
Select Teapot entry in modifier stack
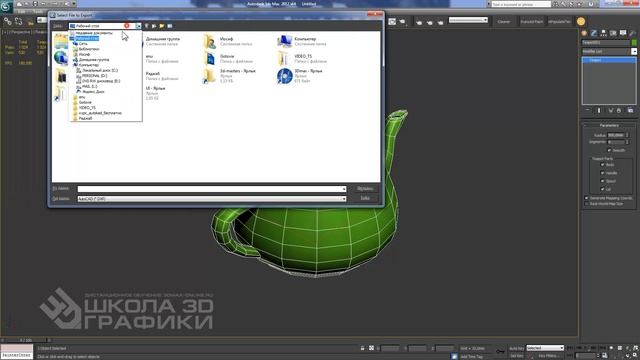click(x=609, y=60)
